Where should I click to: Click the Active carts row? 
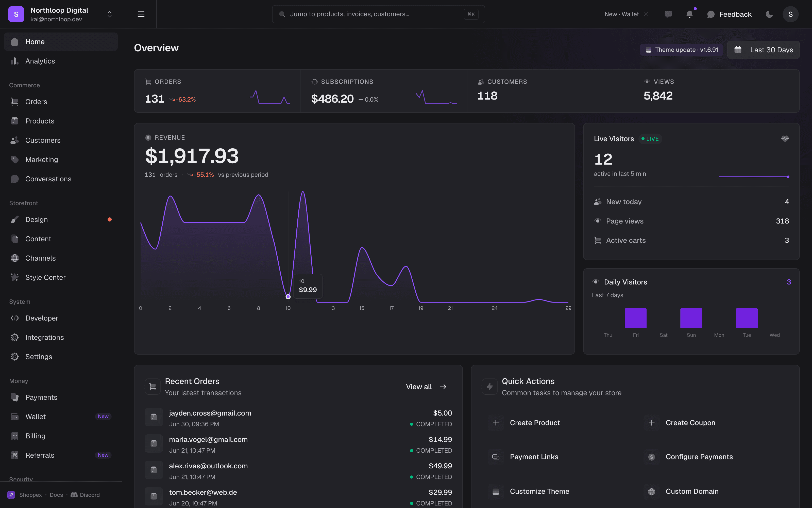pos(691,240)
